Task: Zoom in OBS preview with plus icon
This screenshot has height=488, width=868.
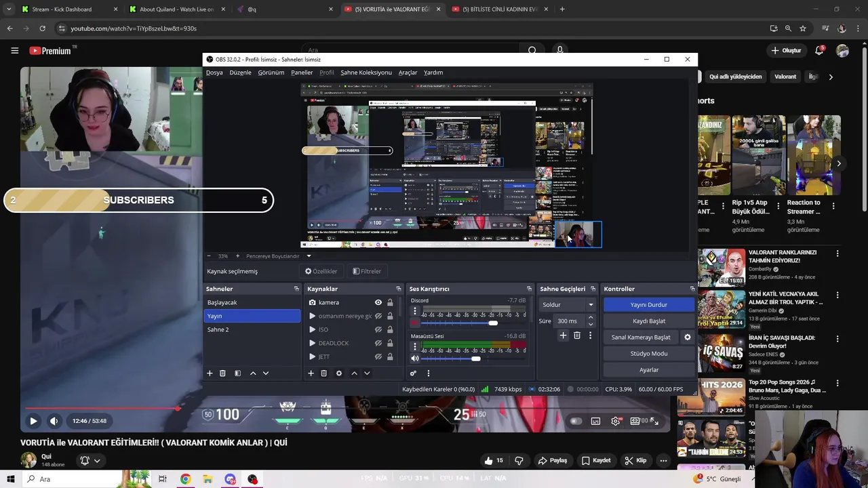Action: [x=238, y=256]
